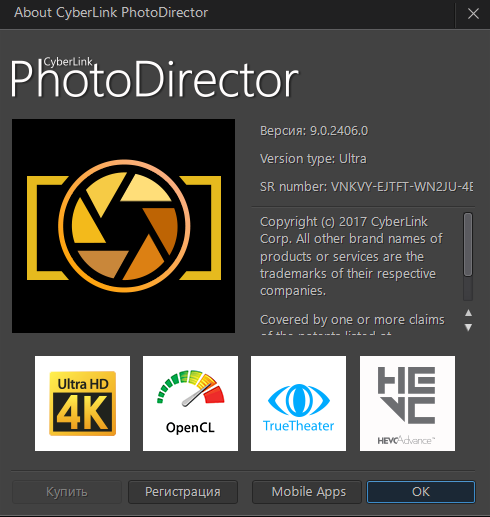Click the scroll up arrow
490x517 pixels.
pyautogui.click(x=468, y=313)
